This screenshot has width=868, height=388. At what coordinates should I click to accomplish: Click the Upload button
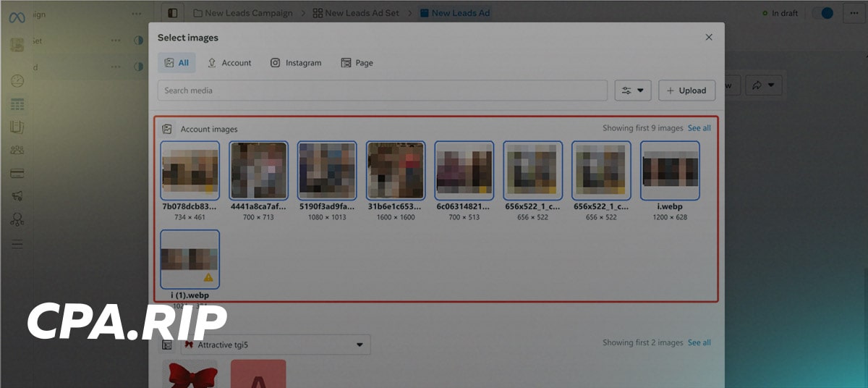point(686,90)
